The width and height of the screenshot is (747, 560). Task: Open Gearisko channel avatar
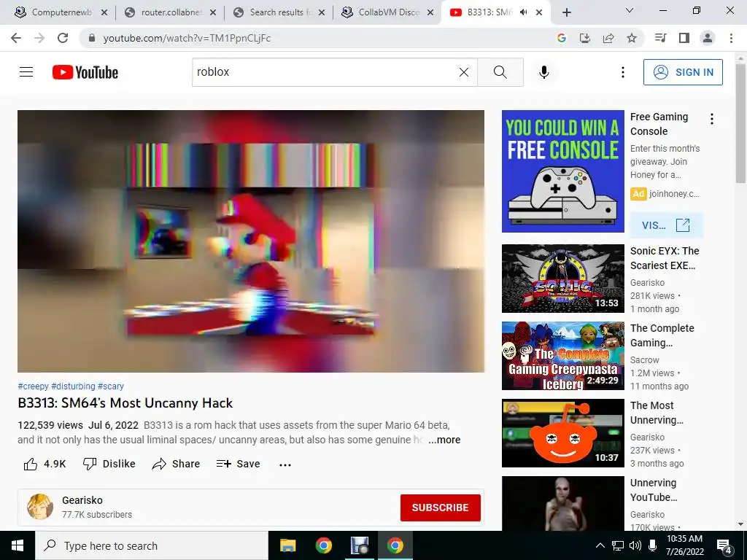pos(40,507)
